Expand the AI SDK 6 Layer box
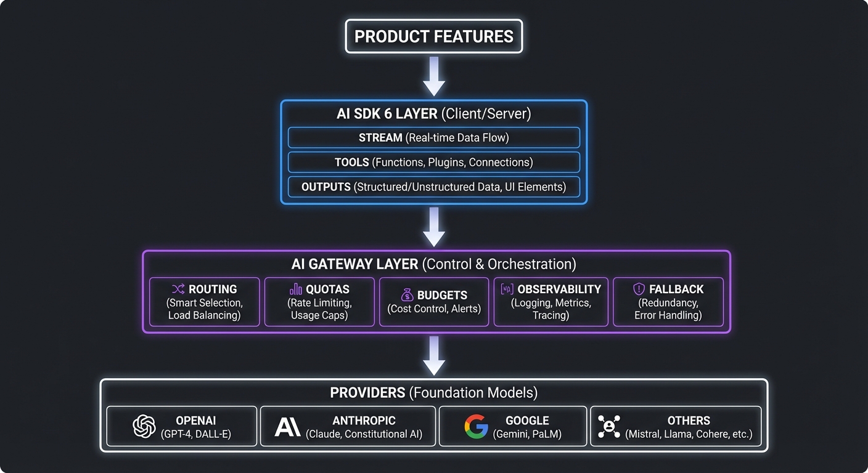 [x=434, y=113]
